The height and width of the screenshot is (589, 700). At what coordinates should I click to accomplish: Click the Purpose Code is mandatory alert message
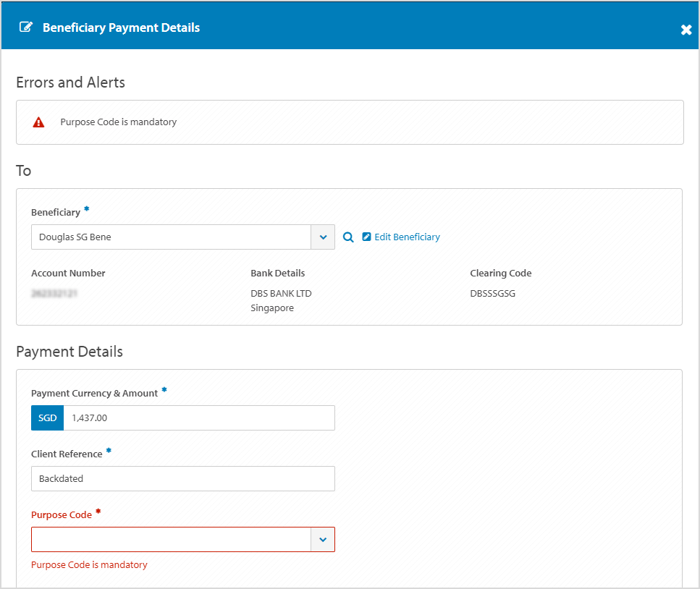[119, 122]
